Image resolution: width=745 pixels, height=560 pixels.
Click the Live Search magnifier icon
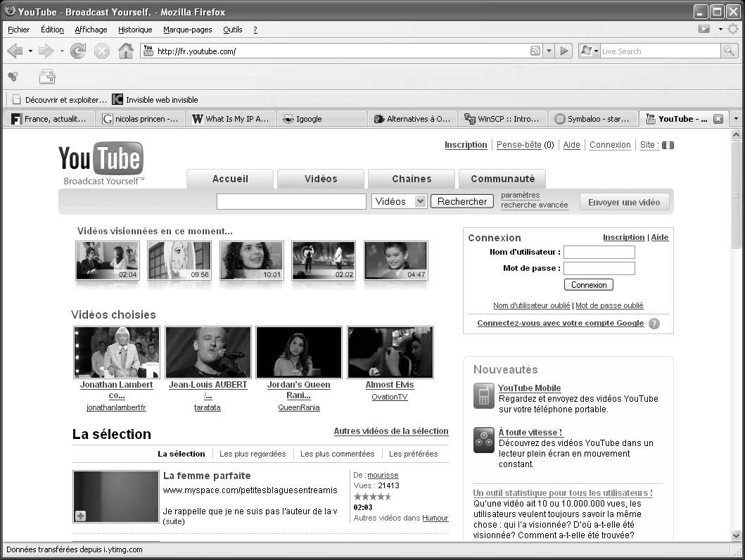point(729,51)
